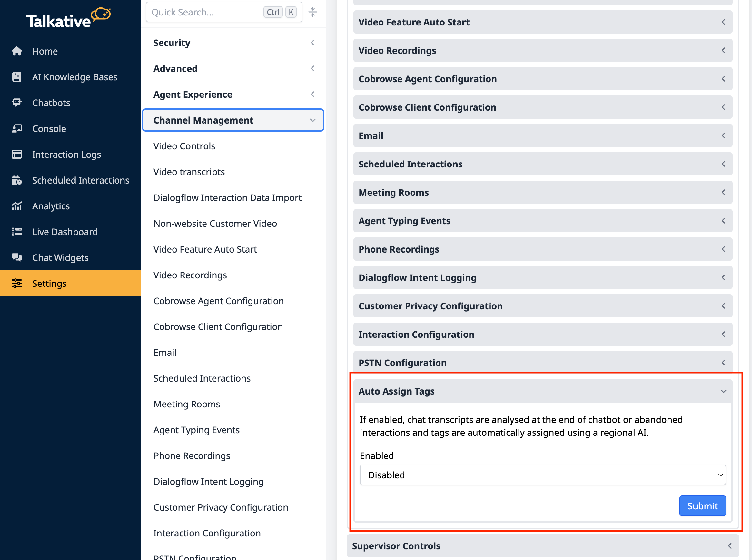The image size is (752, 560).
Task: Open Live Dashboard list icon
Action: click(16, 232)
